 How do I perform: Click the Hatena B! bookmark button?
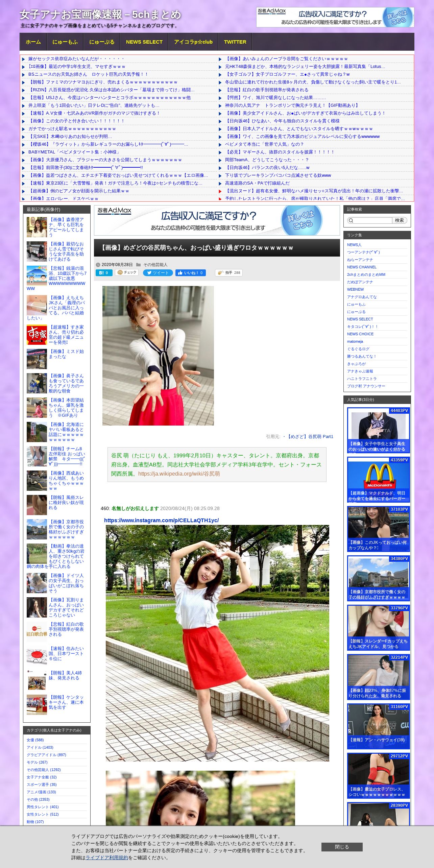[104, 273]
